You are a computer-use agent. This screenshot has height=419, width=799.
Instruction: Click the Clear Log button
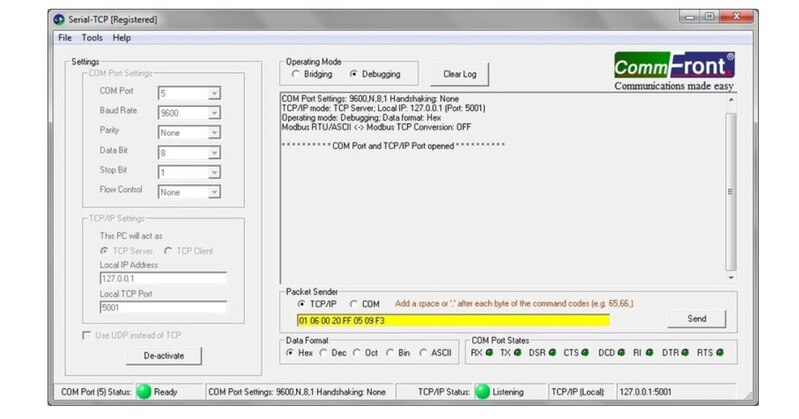coord(460,74)
